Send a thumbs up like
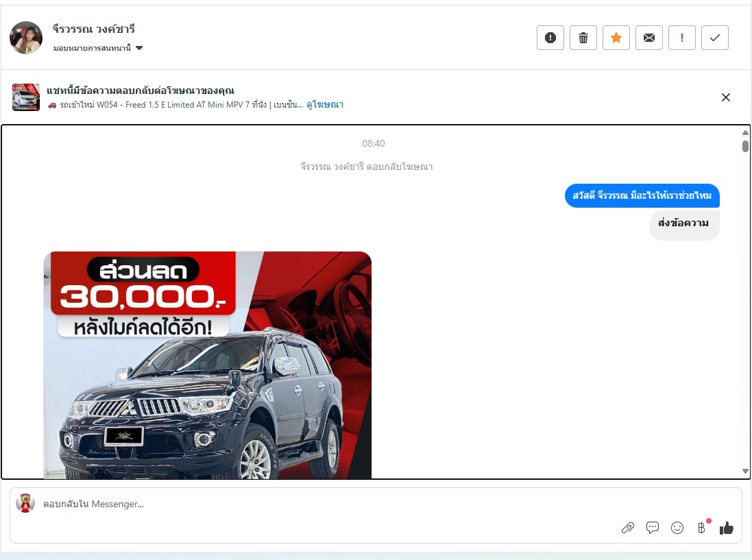Screen dimensions: 752x560 point(727,528)
